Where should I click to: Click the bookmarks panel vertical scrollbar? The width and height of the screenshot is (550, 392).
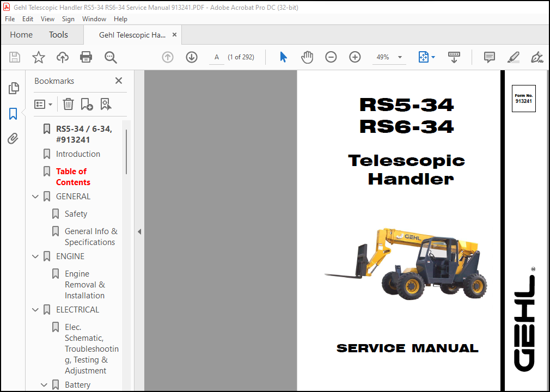coord(126,152)
